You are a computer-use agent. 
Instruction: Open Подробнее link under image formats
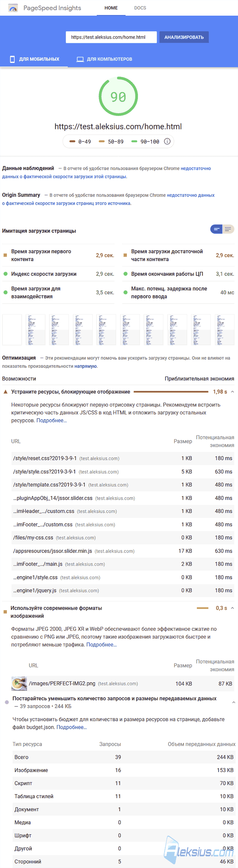click(101, 644)
